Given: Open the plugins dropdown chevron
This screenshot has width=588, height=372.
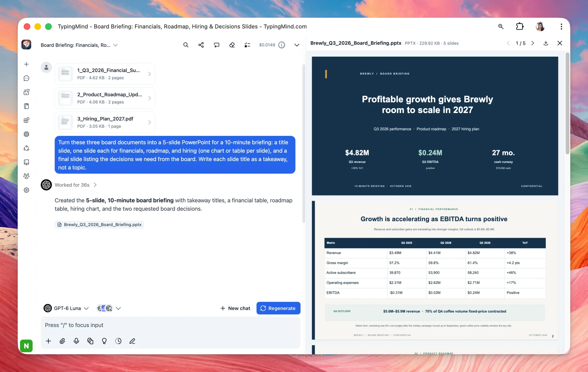Looking at the screenshot, I should pos(118,308).
